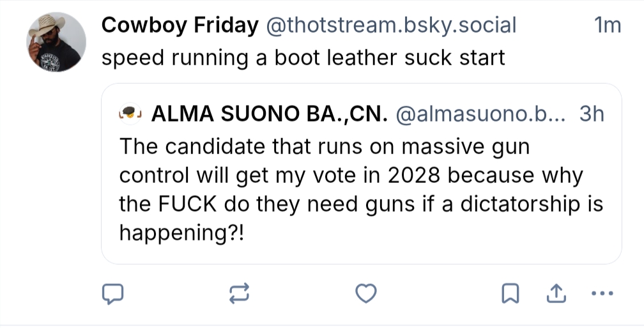
Task: Click the Cowboy Friday display name
Action: click(x=180, y=26)
